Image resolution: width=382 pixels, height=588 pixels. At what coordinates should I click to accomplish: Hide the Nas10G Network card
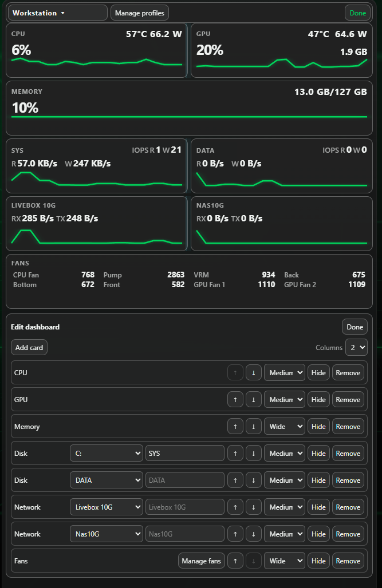[318, 534]
